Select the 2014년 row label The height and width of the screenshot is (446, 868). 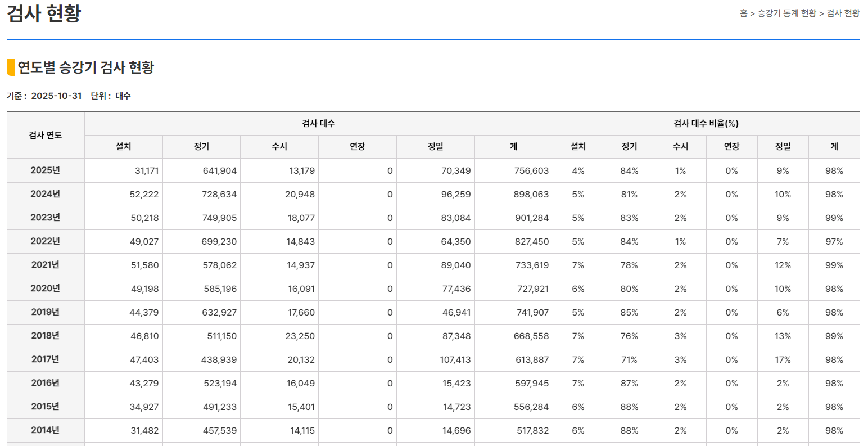46,430
